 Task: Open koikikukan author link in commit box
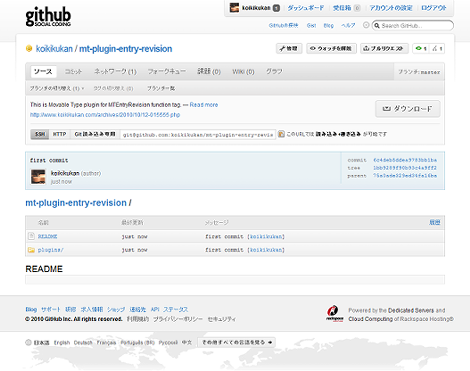(x=65, y=173)
